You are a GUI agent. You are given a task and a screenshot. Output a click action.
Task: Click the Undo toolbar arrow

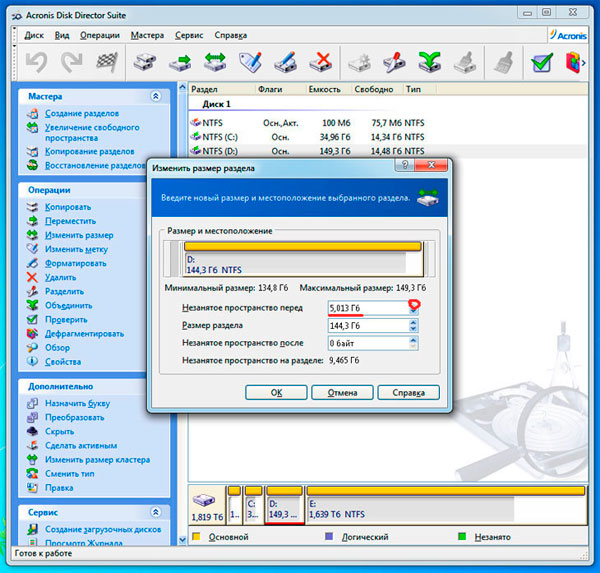(x=36, y=62)
